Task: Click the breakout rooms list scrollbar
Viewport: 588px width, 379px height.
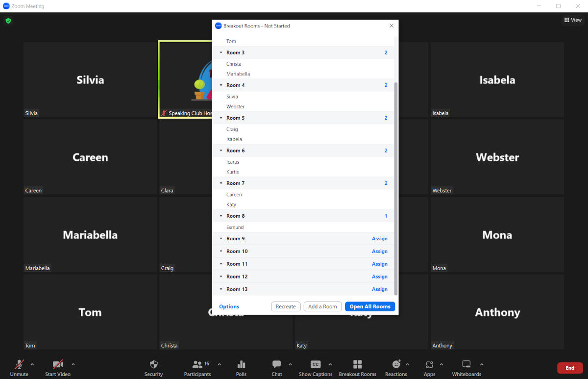Action: (396, 189)
